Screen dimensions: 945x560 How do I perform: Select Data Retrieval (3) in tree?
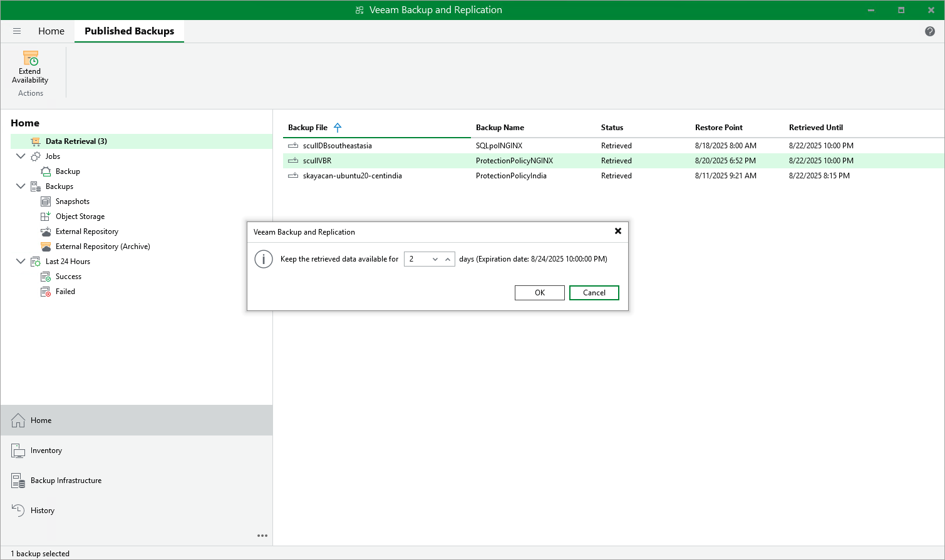pos(76,141)
